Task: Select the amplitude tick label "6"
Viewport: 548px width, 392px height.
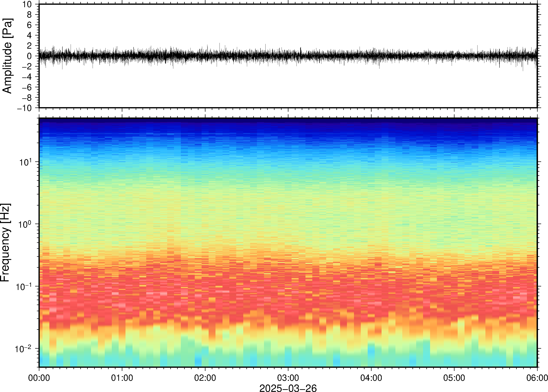Action: click(x=30, y=25)
